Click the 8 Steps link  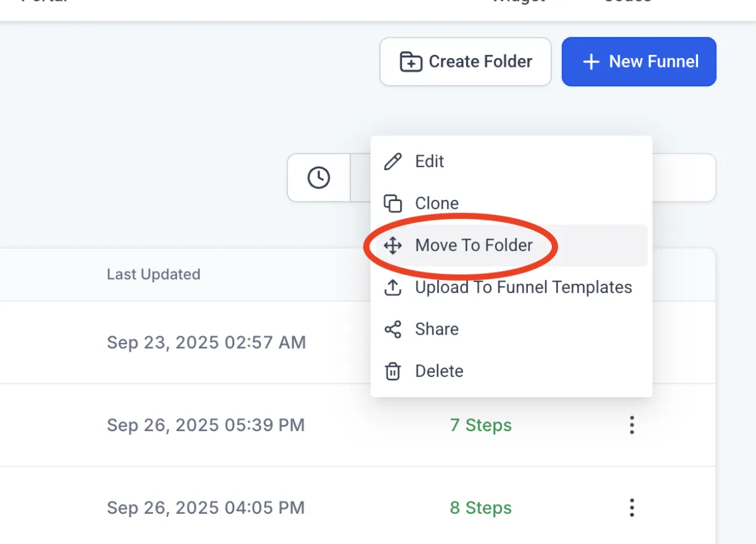coord(481,508)
